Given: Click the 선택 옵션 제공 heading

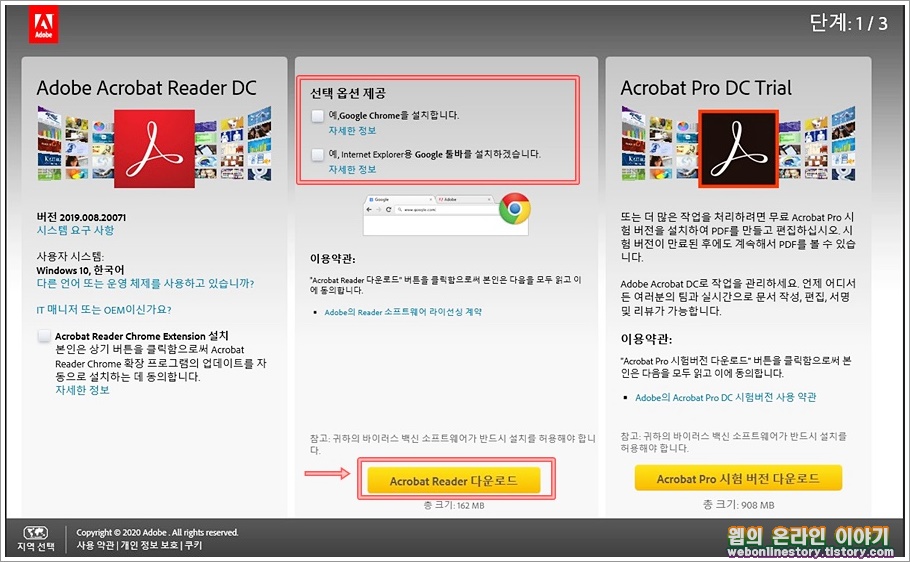Looking at the screenshot, I should [348, 93].
